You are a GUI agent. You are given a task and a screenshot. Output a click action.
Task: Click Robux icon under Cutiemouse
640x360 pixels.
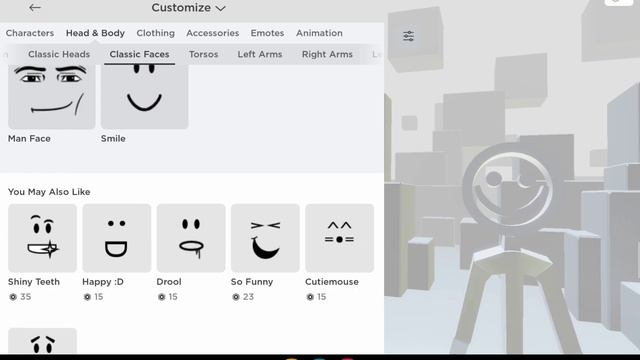310,297
